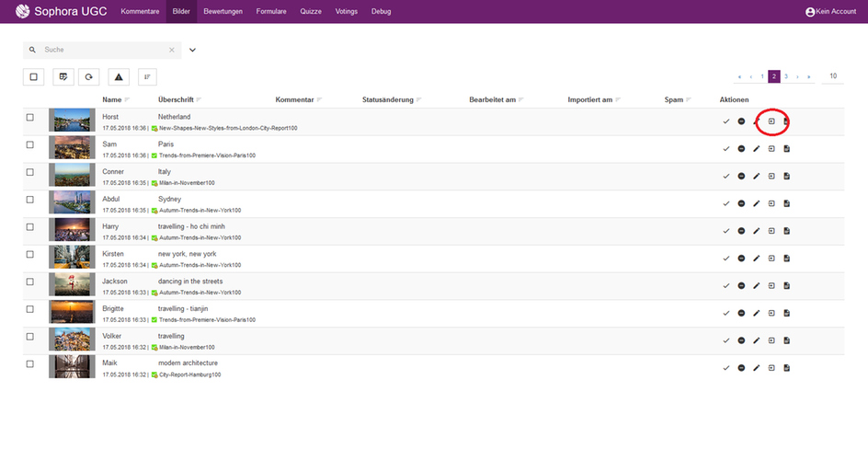Open the Quizze tab

point(311,12)
